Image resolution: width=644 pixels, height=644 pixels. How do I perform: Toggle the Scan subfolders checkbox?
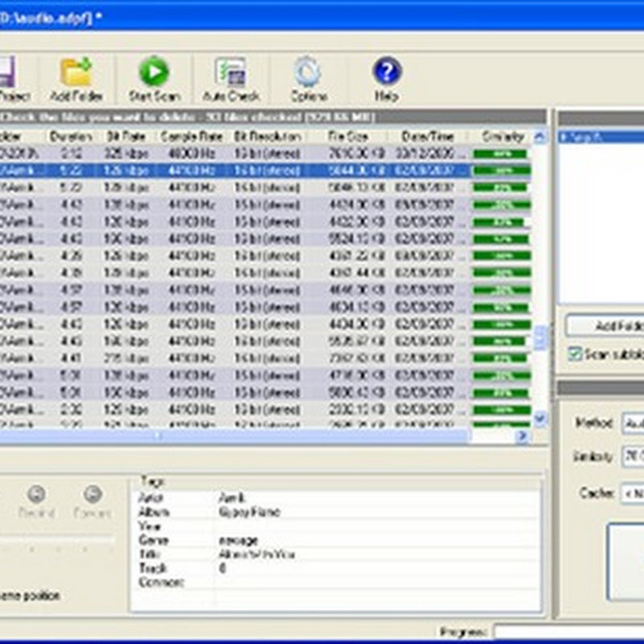575,353
